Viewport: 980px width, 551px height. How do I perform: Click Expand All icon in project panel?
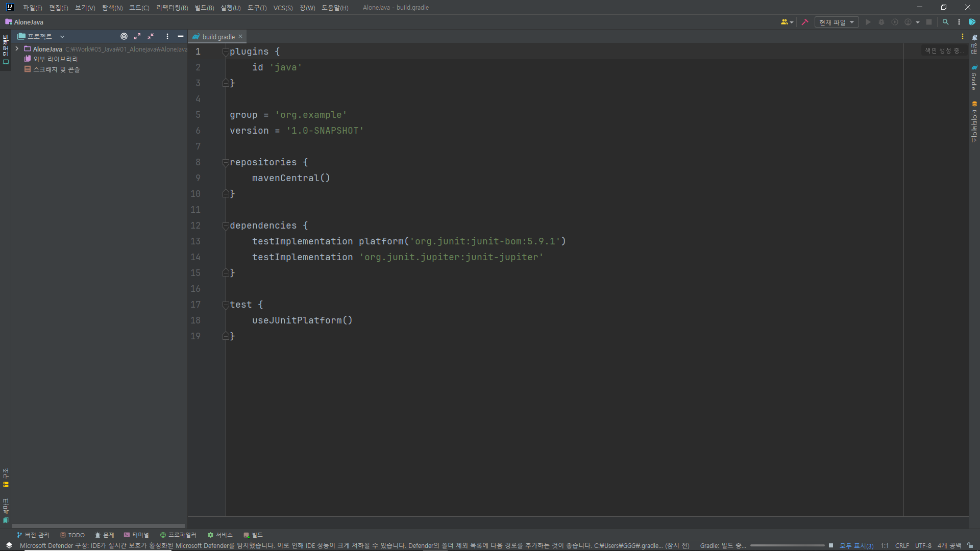pos(137,36)
